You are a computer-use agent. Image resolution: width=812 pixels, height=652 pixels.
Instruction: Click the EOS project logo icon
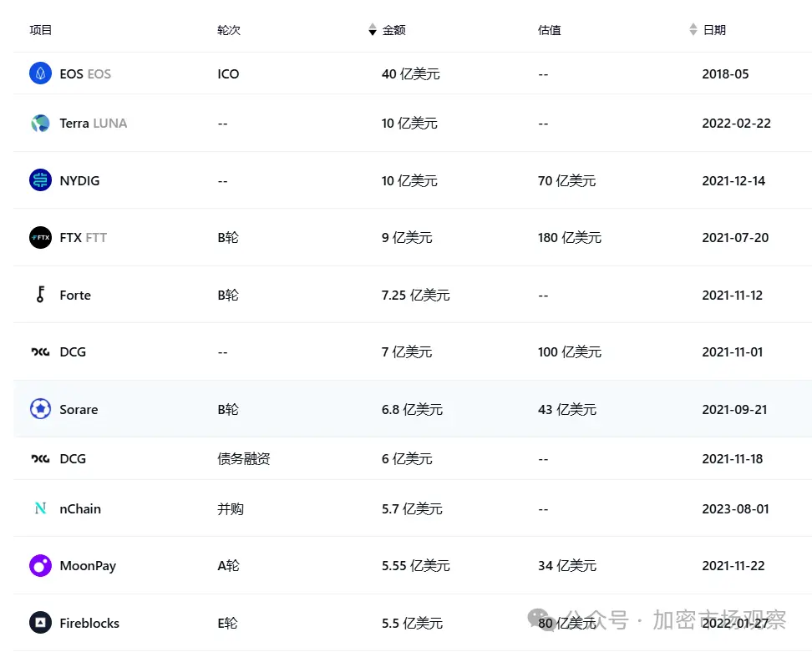point(40,73)
